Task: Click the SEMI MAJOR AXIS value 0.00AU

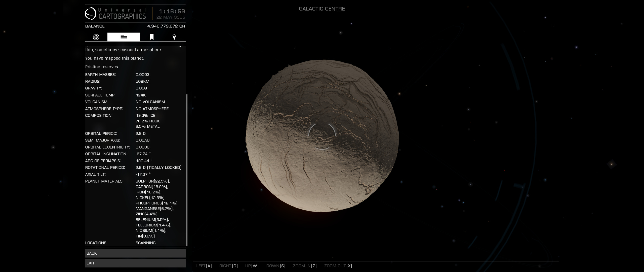Action: coord(143,140)
